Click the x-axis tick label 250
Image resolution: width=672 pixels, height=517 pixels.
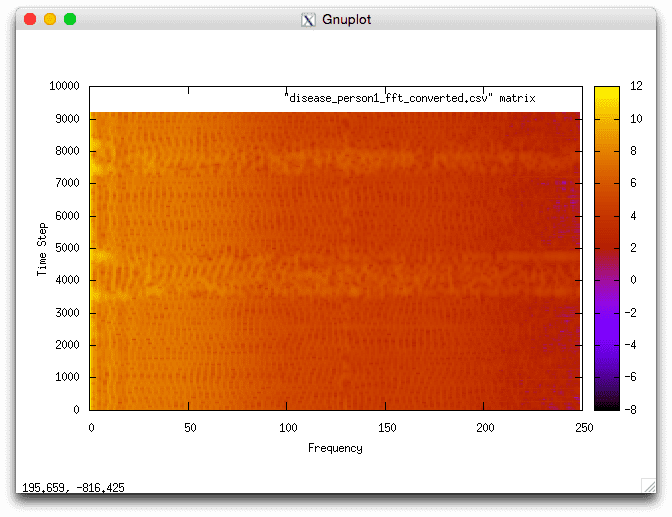pyautogui.click(x=584, y=428)
